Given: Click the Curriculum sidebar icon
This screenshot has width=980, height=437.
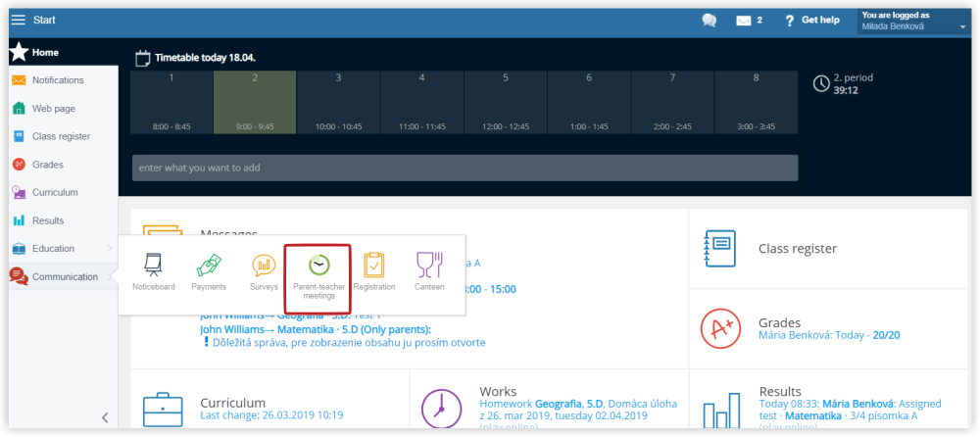Looking at the screenshot, I should click(x=20, y=193).
